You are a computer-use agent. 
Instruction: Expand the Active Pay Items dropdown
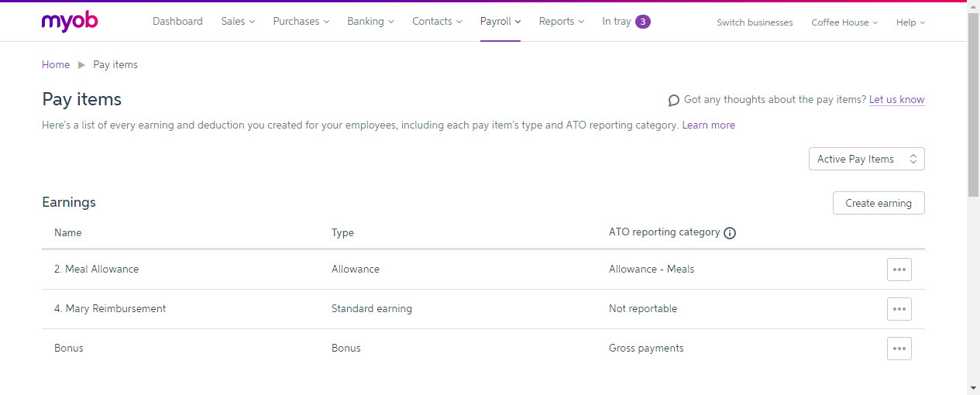click(866, 159)
